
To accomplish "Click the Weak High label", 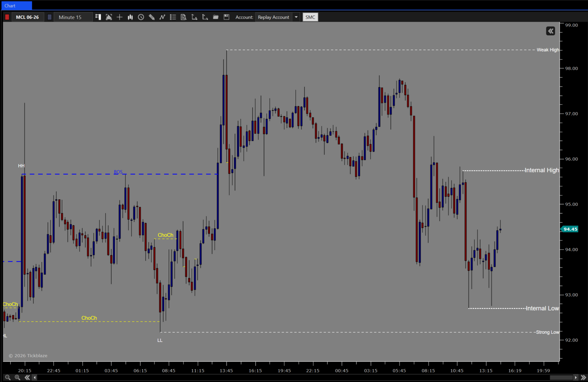I will pyautogui.click(x=548, y=50).
